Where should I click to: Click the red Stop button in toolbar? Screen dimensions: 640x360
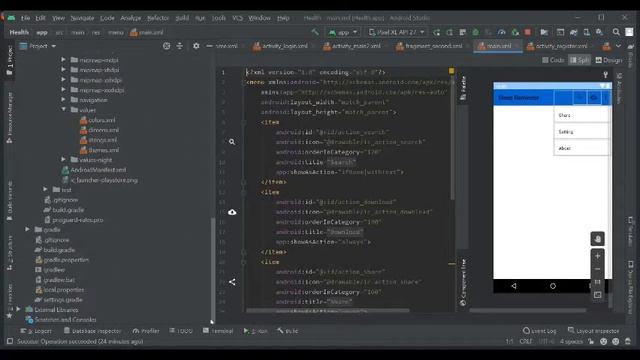click(528, 32)
